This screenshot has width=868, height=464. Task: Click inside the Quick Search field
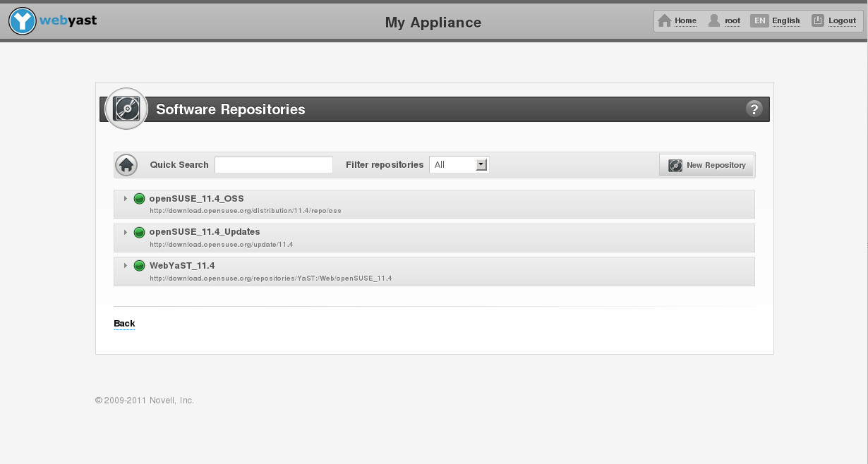(274, 164)
